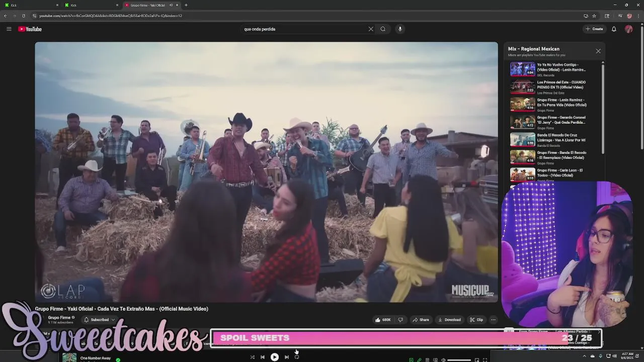Start voice search with microphone
This screenshot has width=644, height=362.
pos(400,29)
